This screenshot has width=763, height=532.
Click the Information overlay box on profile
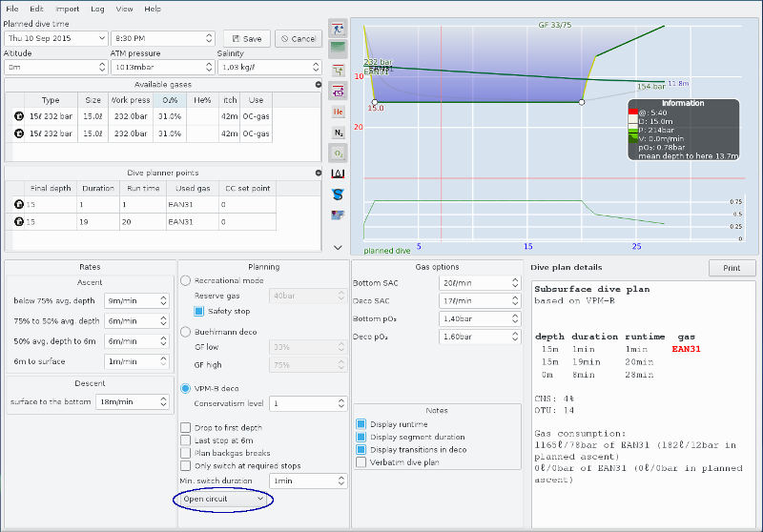coord(684,130)
